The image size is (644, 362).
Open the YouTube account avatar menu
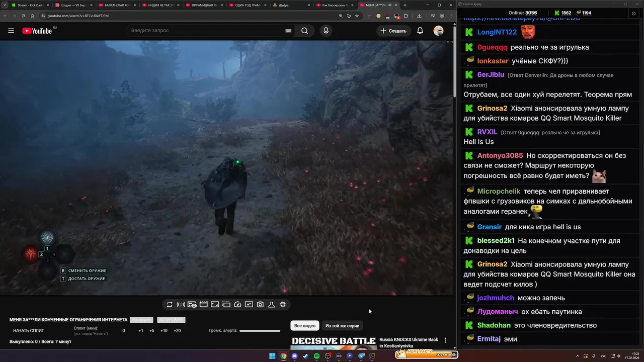pyautogui.click(x=439, y=31)
